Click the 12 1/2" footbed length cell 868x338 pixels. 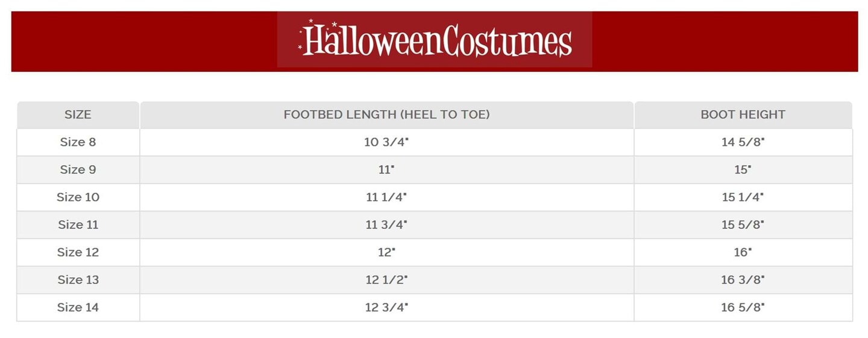[386, 280]
